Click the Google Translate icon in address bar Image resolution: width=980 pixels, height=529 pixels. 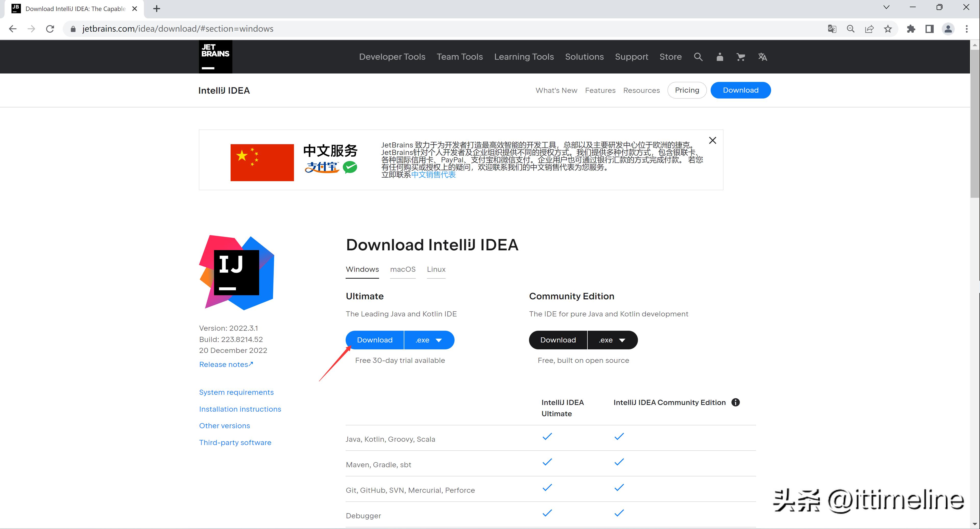[x=832, y=29]
